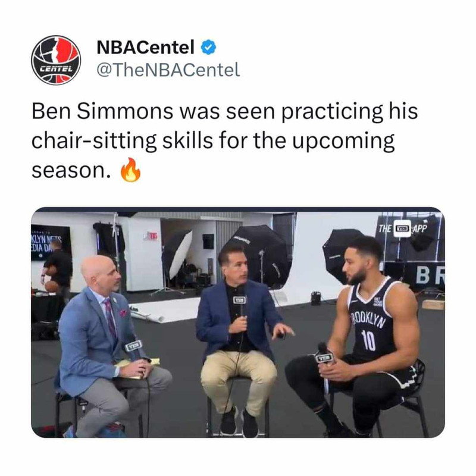The image size is (476, 476).
Task: Open the NBACentel profile avatar
Action: pyautogui.click(x=56, y=60)
